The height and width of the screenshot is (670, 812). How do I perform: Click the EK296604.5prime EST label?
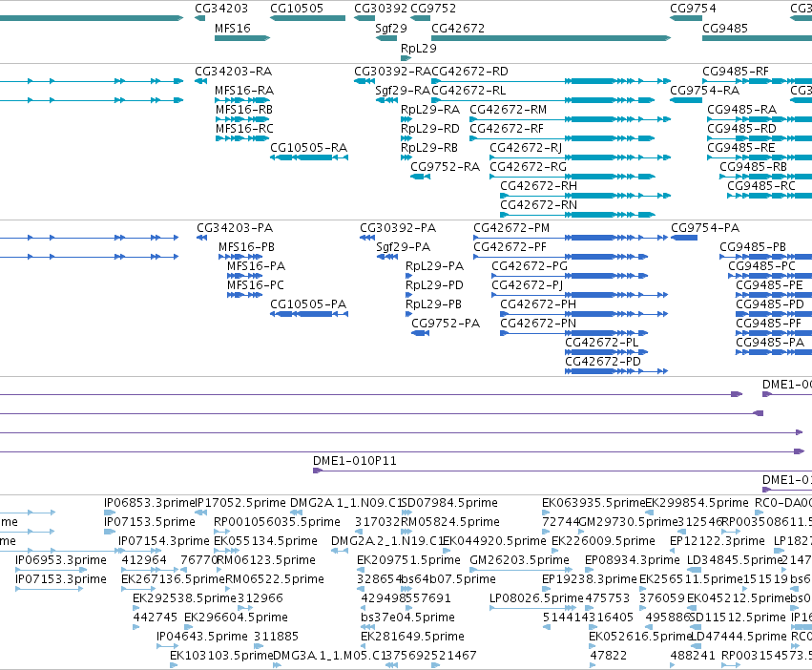[236, 618]
